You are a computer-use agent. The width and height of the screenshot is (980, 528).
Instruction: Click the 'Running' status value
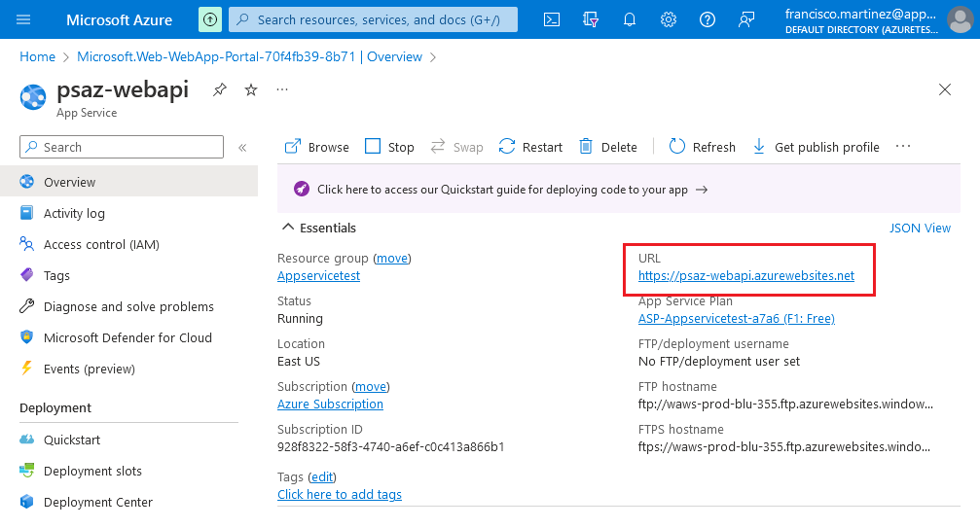300,319
